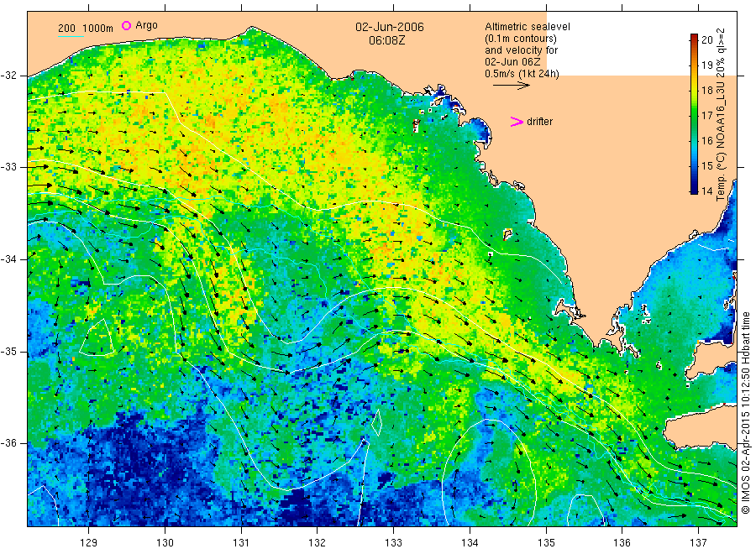Click the 'Altimetric sealevel' heading text

pos(528,27)
